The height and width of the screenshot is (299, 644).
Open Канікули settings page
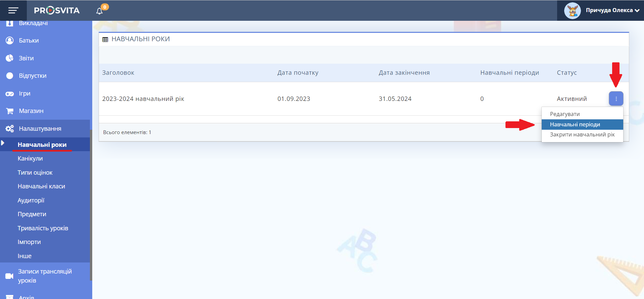coord(30,159)
